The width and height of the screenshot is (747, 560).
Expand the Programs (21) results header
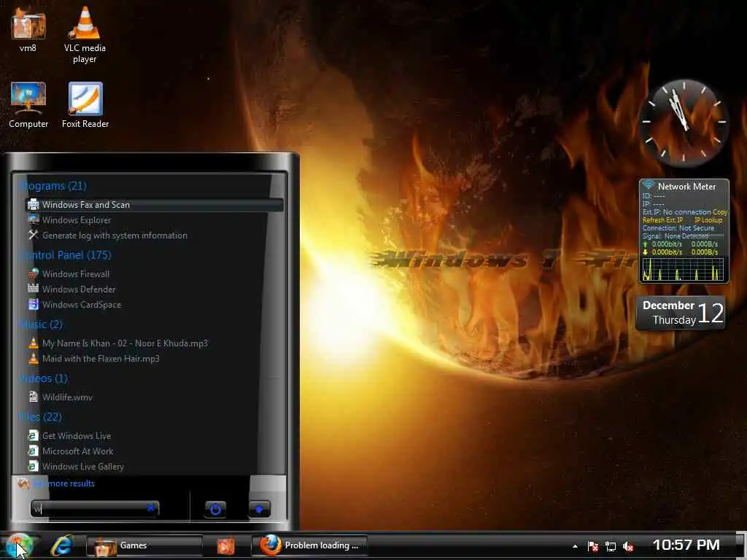pyautogui.click(x=53, y=186)
